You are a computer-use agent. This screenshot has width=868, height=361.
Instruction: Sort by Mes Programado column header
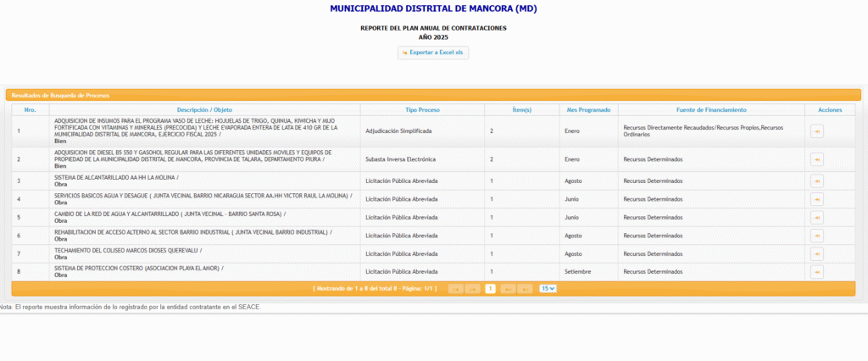point(587,110)
